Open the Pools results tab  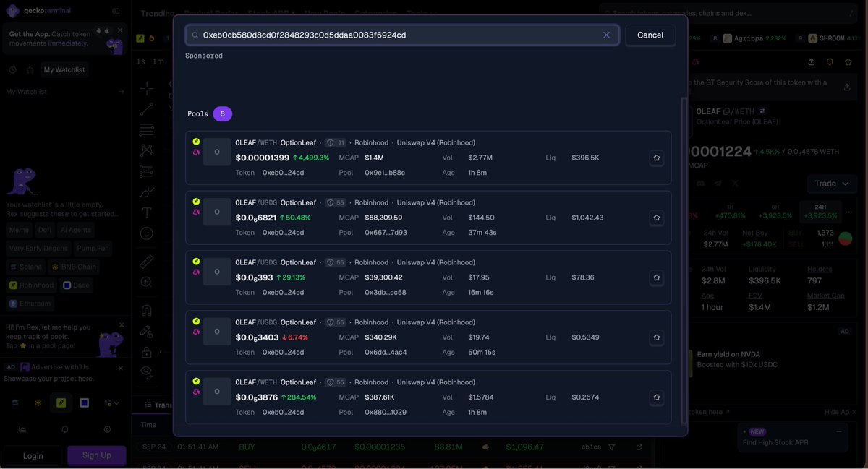click(210, 114)
